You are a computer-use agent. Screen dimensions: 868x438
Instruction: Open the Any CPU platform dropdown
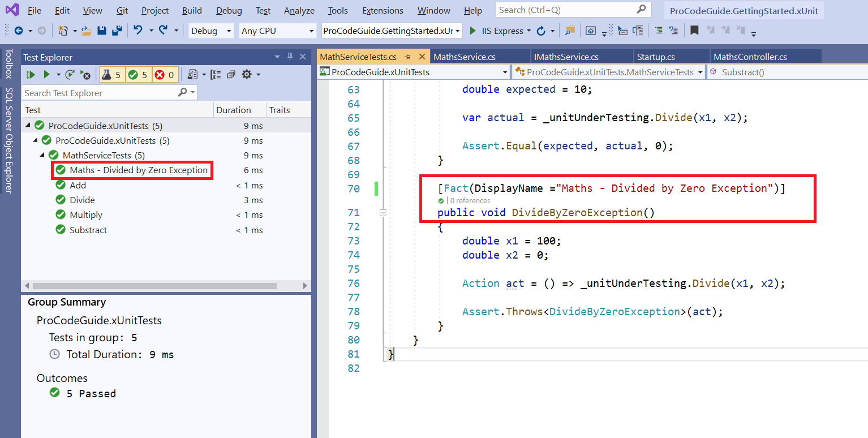tap(277, 31)
